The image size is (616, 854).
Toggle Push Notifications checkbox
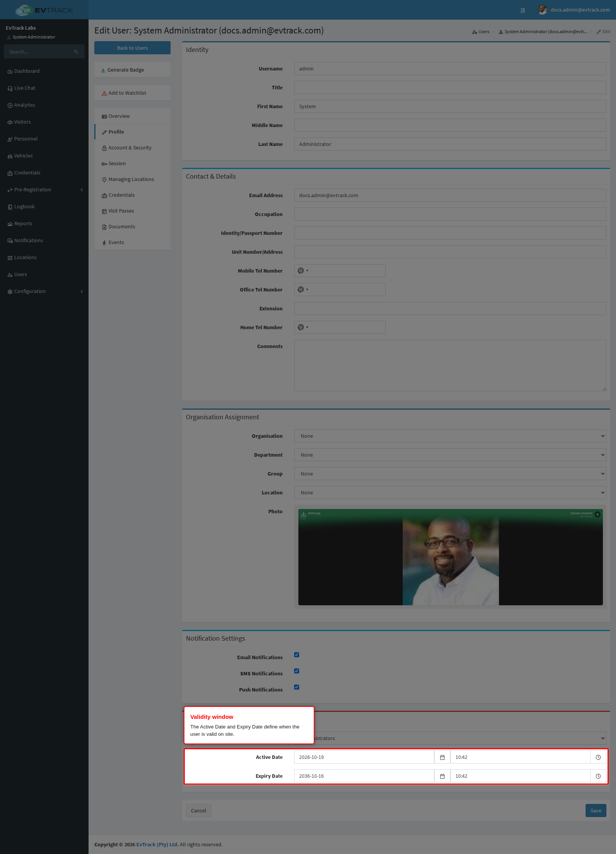[x=296, y=687]
